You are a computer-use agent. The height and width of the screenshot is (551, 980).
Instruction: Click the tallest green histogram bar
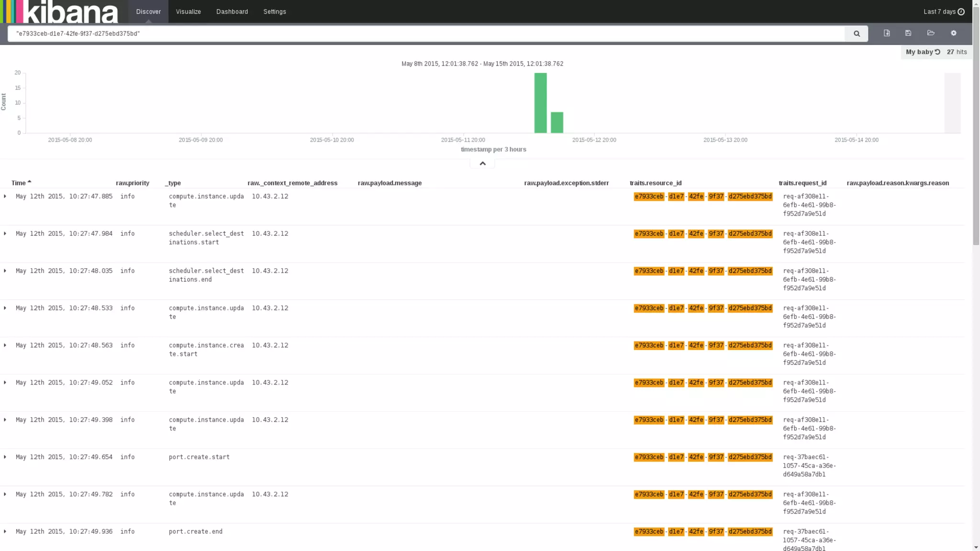coord(540,103)
